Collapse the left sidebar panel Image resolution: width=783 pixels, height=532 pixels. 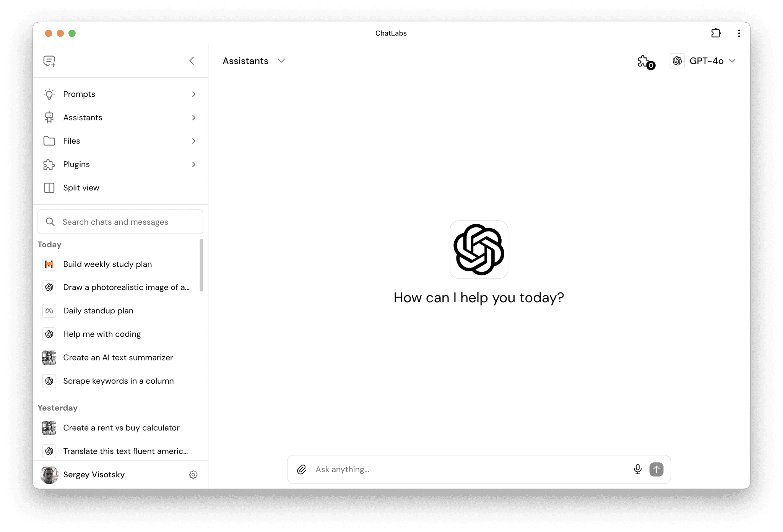(x=191, y=60)
